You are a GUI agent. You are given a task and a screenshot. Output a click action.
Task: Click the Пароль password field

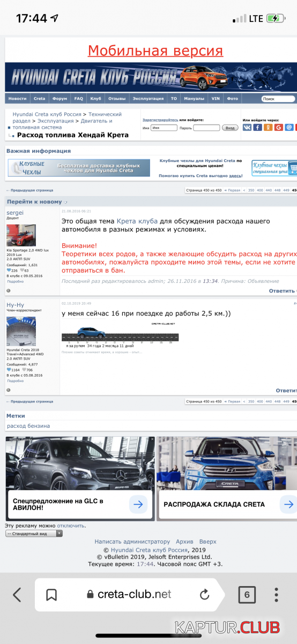[206, 128]
